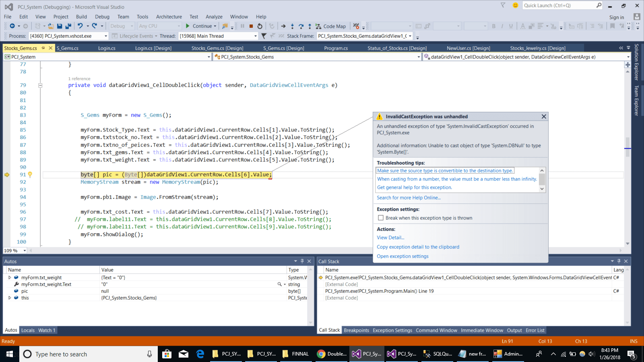This screenshot has height=362, width=644.
Task: Switch to the Program.cs tab
Action: 336,48
